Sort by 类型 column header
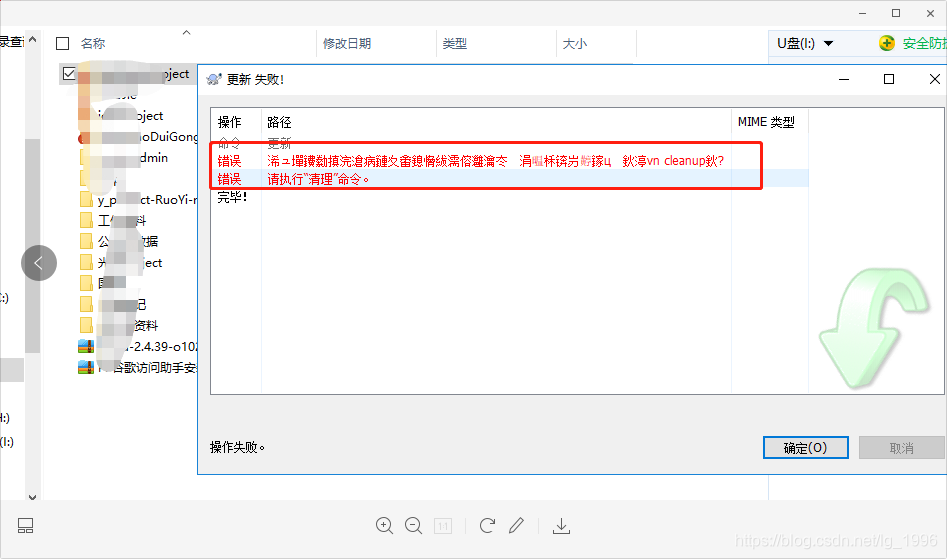The height and width of the screenshot is (559, 947). pos(454,43)
